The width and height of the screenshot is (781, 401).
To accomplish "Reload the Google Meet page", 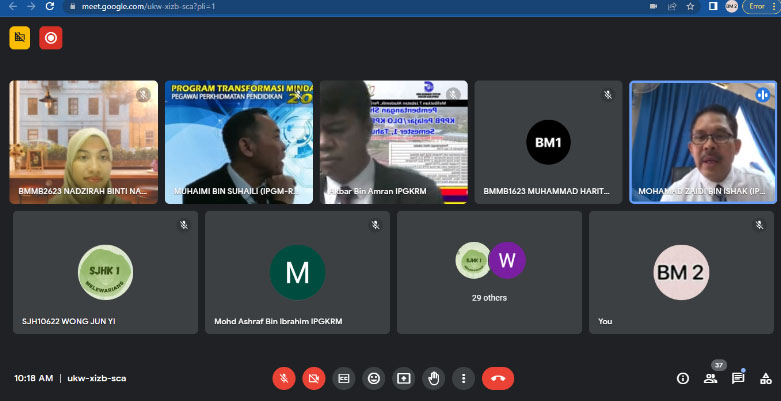I will coord(49,6).
